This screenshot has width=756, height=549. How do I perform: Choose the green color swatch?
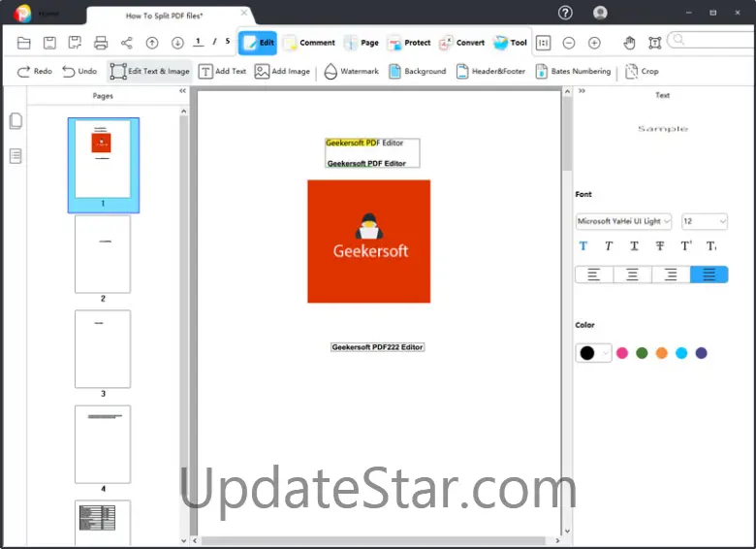coord(643,353)
